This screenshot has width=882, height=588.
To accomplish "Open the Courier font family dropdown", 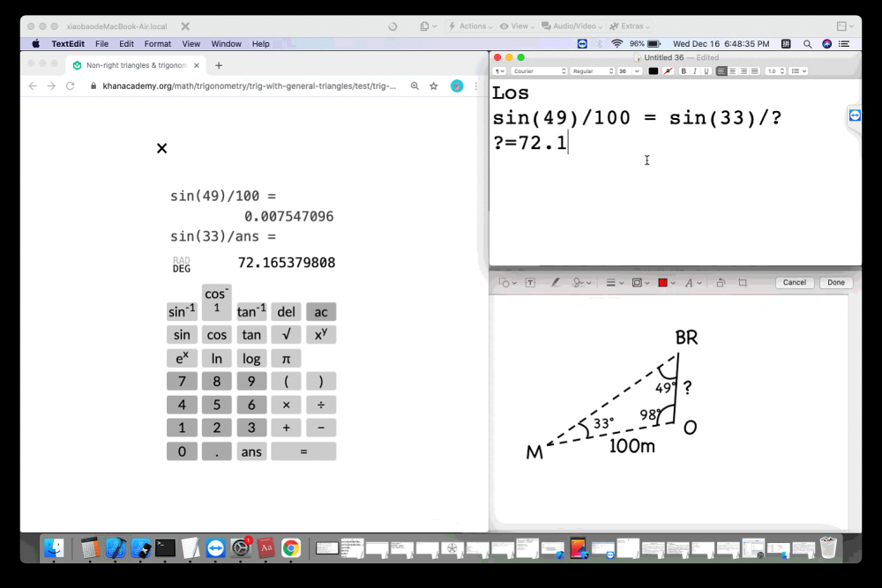I will (x=539, y=71).
